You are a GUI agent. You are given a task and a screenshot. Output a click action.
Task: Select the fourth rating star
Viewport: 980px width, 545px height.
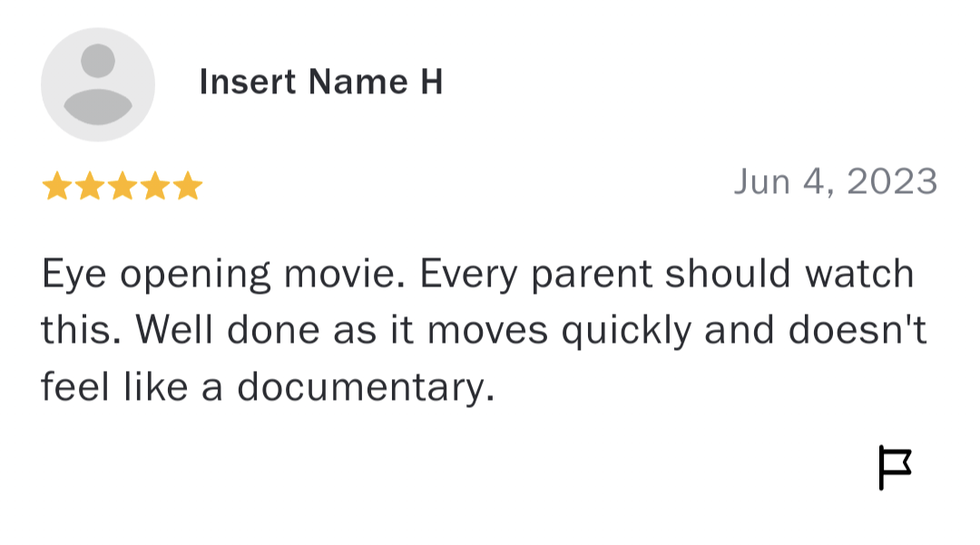(x=154, y=186)
